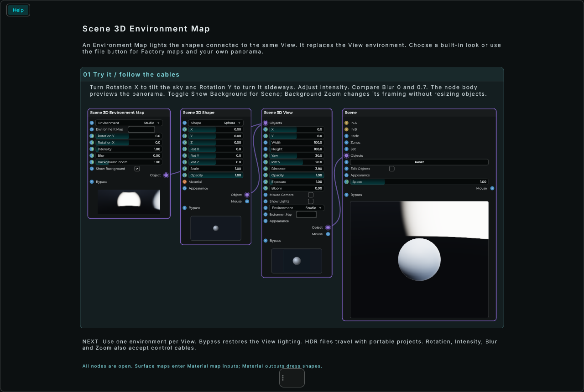584x392 pixels.
Task: Click the Scene node's Objects input port
Action: coord(346,155)
